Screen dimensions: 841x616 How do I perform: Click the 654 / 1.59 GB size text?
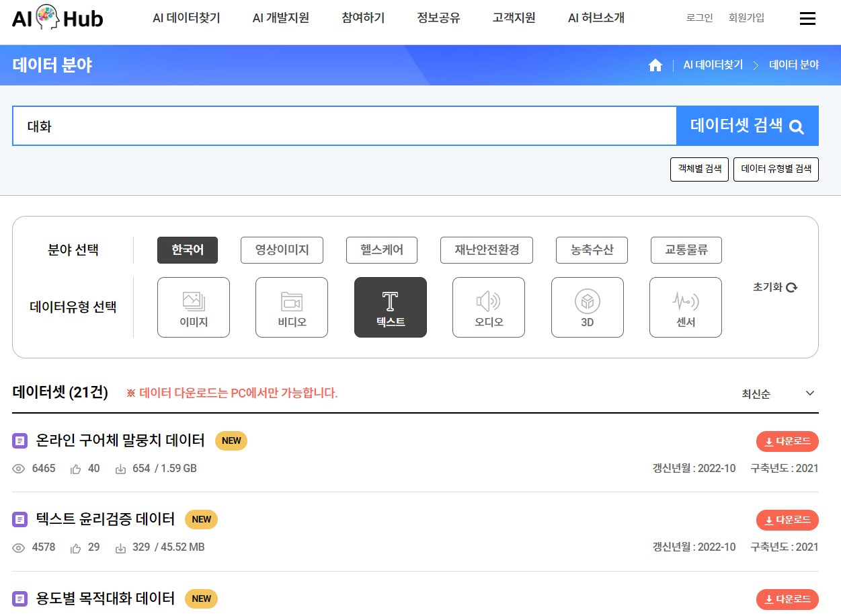click(165, 469)
